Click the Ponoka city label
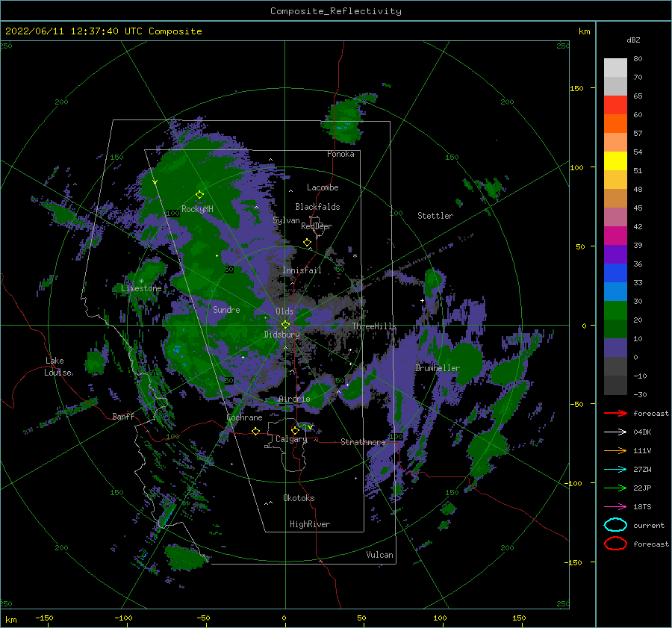 tap(340, 154)
